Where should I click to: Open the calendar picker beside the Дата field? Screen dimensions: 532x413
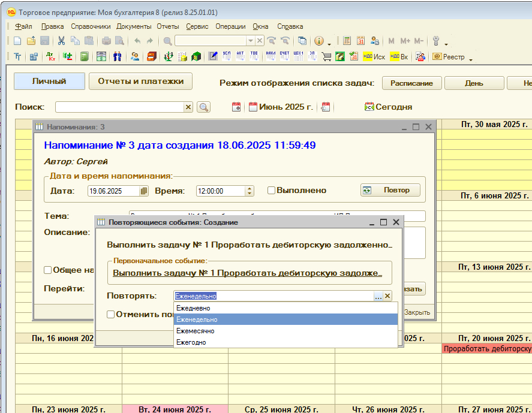[x=143, y=191]
